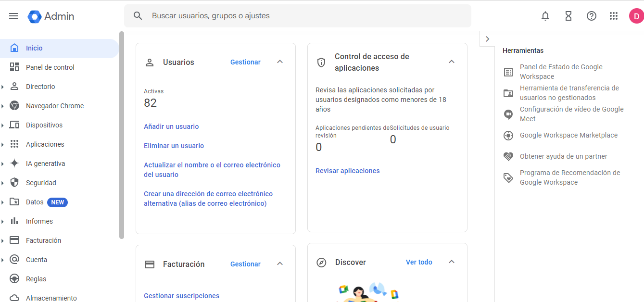This screenshot has width=644, height=302.
Task: Click the Google Workspace Marketplace icon
Action: click(508, 136)
